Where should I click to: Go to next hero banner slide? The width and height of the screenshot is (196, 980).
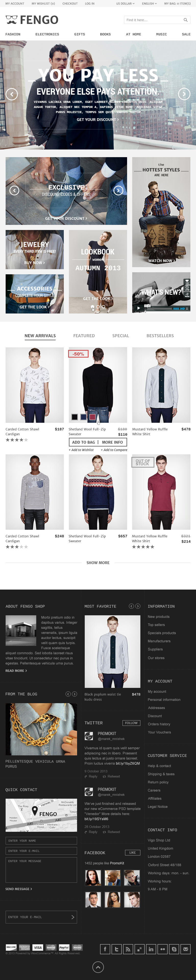click(184, 93)
